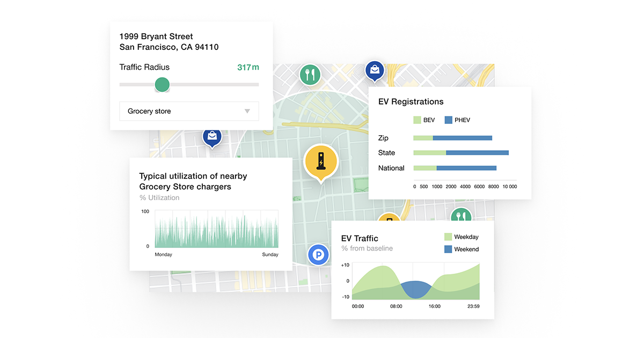Click restaurant pin above the EV Traffic card
The height and width of the screenshot is (338, 644).
click(x=460, y=216)
